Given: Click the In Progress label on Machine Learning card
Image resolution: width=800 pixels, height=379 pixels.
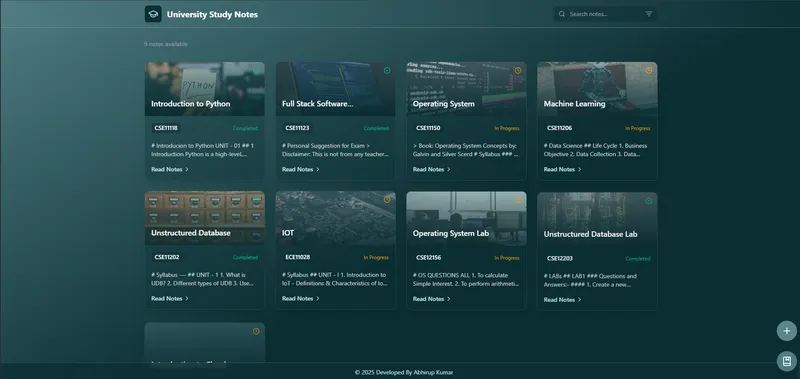Looking at the screenshot, I should [x=638, y=129].
